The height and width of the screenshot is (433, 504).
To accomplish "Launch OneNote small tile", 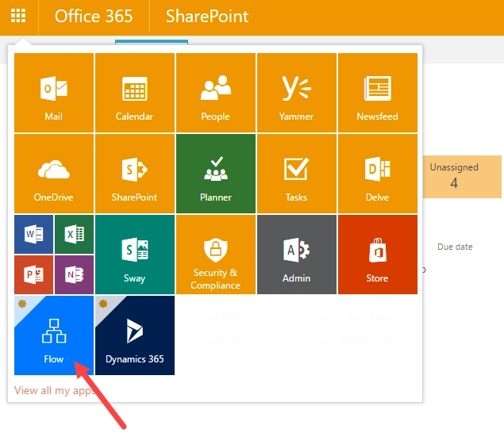I will pyautogui.click(x=75, y=275).
